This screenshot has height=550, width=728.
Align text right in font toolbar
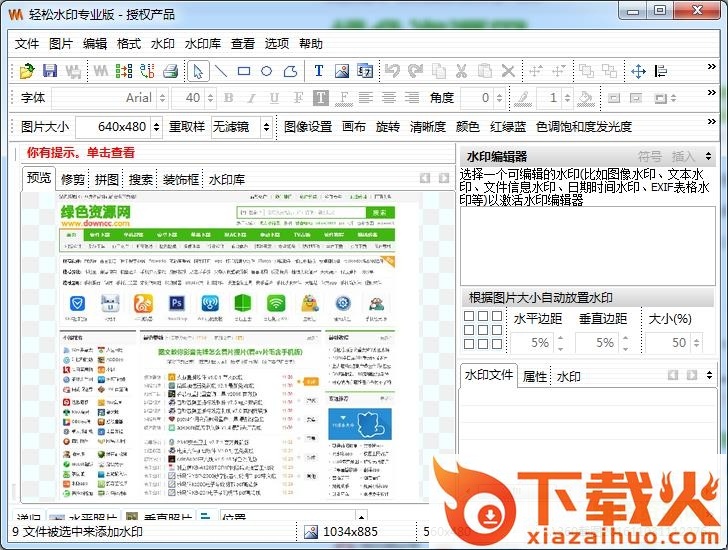[411, 98]
